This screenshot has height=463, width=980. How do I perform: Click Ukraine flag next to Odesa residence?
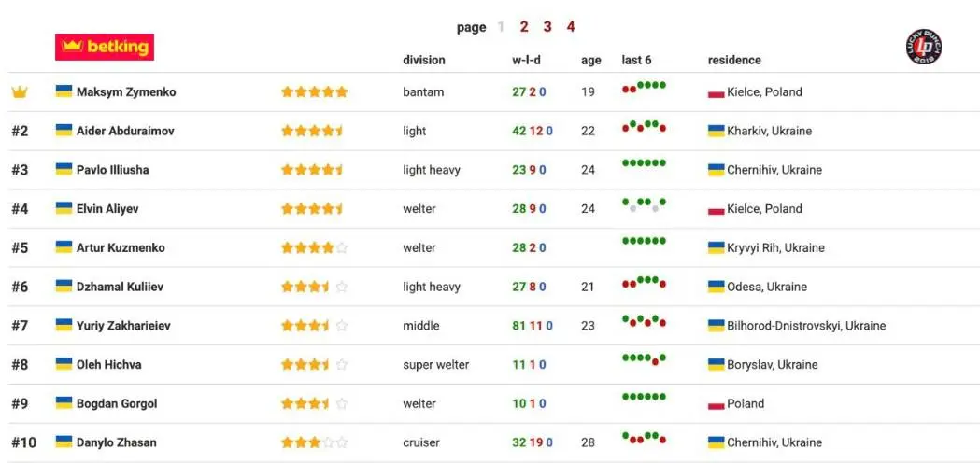coord(717,287)
